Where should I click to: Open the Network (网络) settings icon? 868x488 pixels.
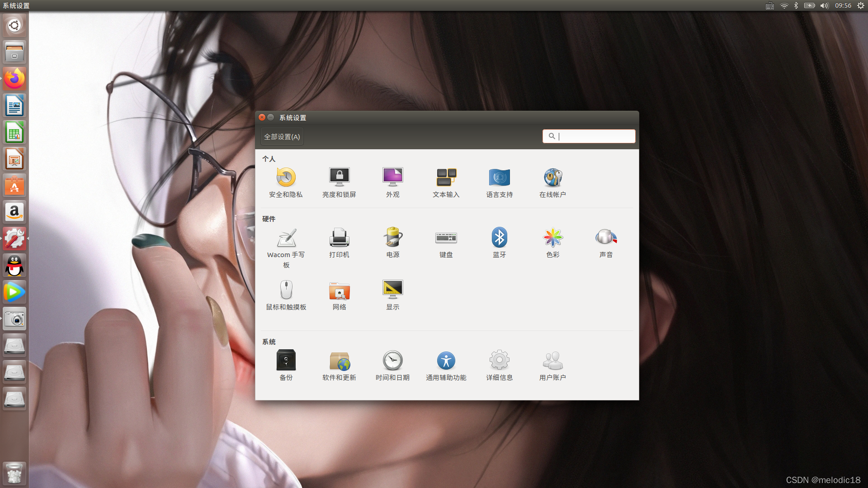pos(339,290)
